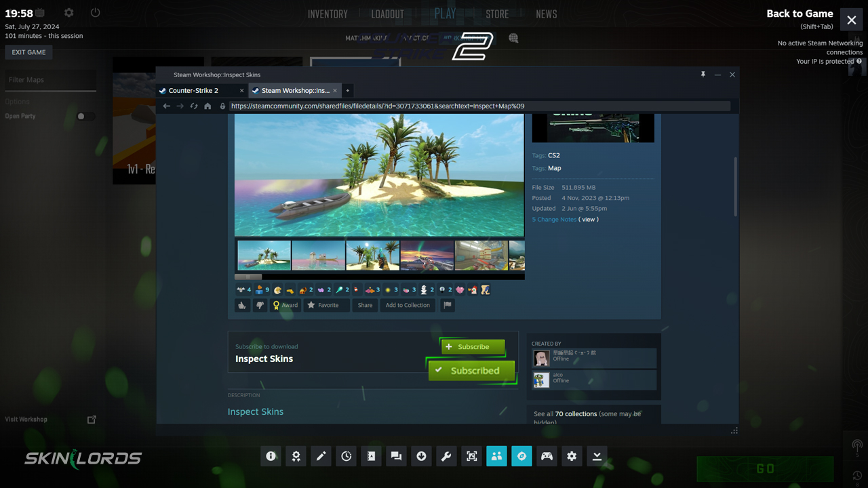
Task: Open the 5 Change Notes link
Action: point(554,220)
